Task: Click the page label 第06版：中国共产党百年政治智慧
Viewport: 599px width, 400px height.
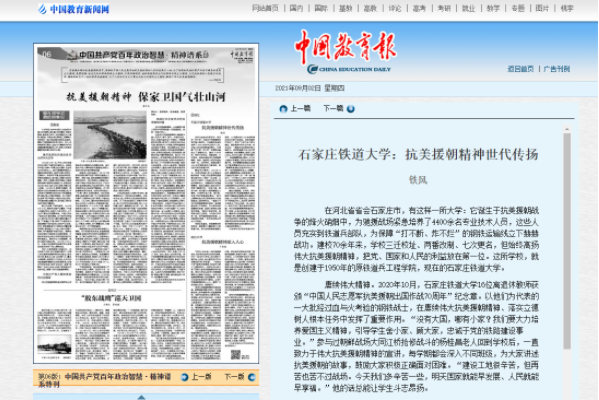Action: [x=104, y=380]
